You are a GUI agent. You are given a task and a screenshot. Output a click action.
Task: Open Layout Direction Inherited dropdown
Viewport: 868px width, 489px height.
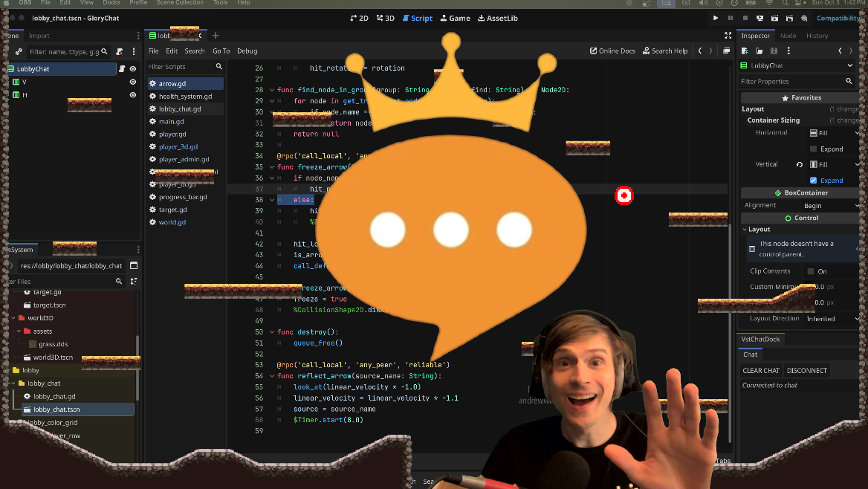(x=830, y=319)
